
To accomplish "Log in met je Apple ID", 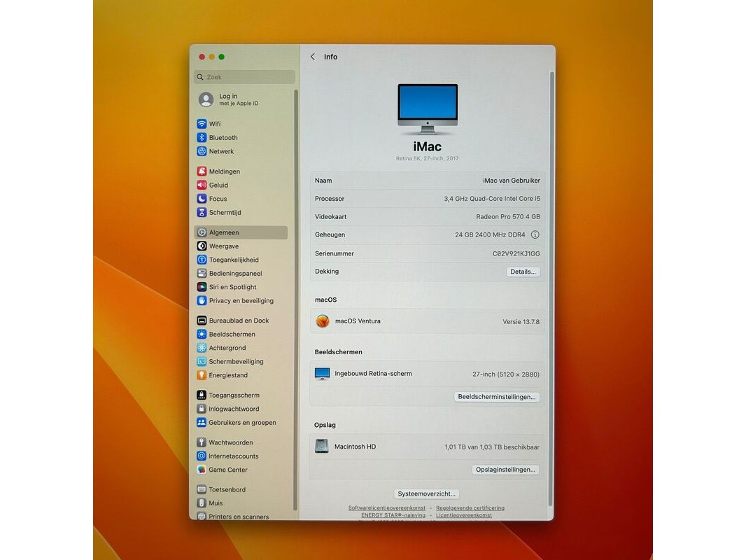I will coord(238,99).
